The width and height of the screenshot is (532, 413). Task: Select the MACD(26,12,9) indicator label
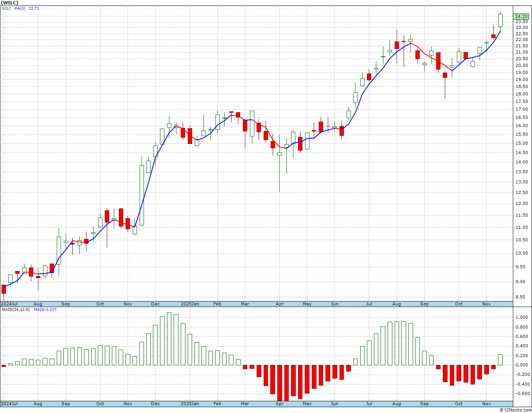coord(16,310)
